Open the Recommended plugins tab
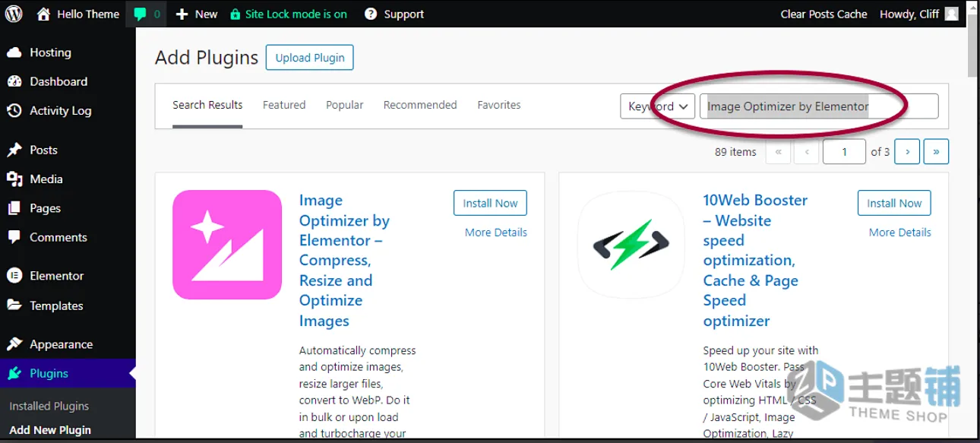 point(420,105)
